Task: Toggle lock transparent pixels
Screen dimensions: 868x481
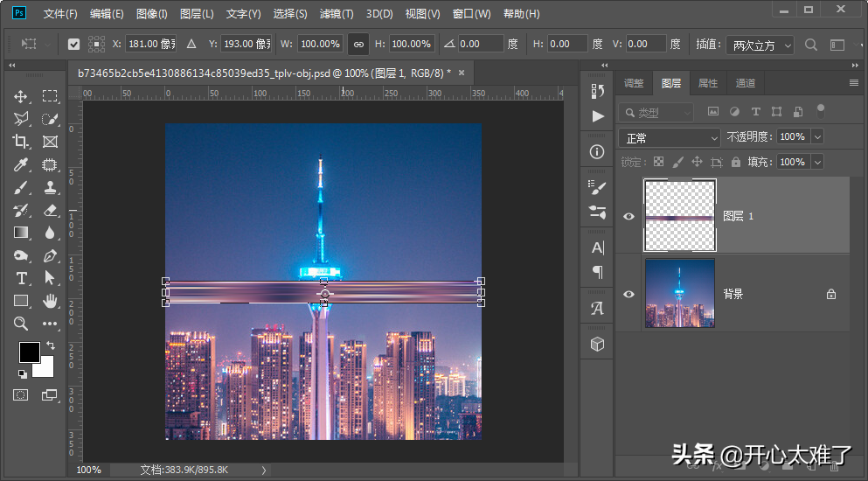Action: (x=658, y=162)
